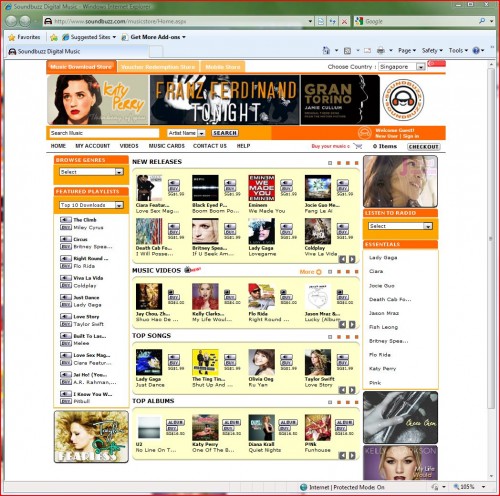This screenshot has width=500, height=496.
Task: Open browser Safety menu dropdown
Action: [x=432, y=51]
